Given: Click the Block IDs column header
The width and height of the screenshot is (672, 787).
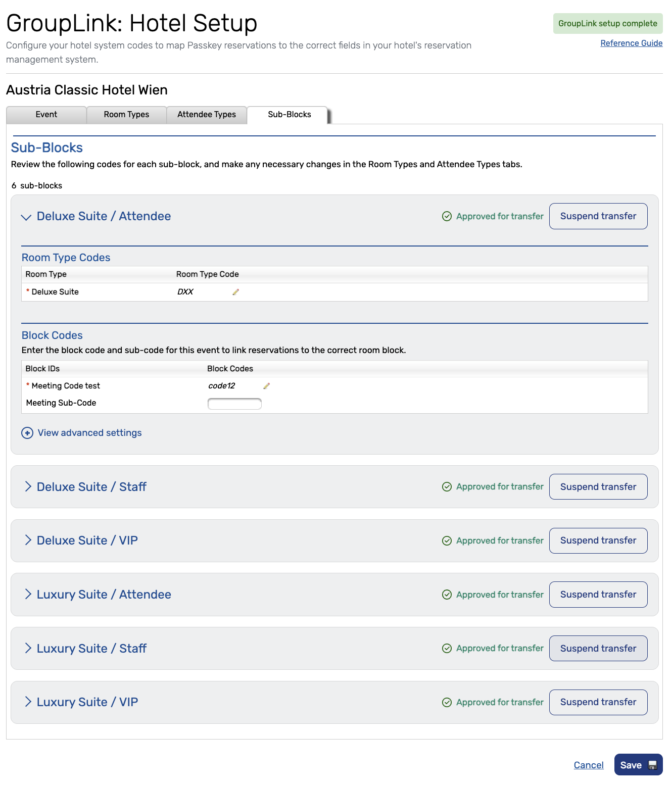Looking at the screenshot, I should point(42,369).
